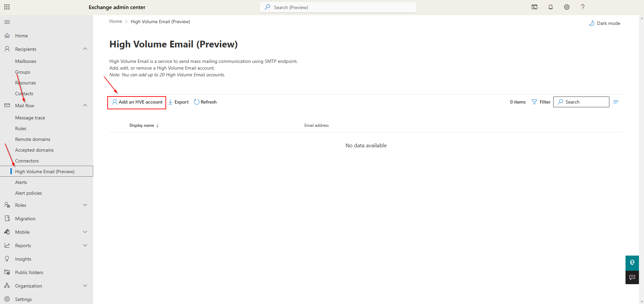Click the Refresh label

click(209, 102)
